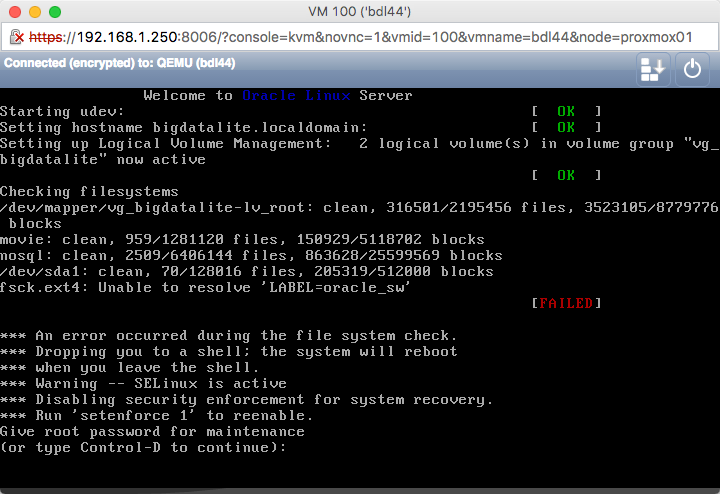Click the crossed-out https in the URL
This screenshot has width=720, height=494.
49,37
